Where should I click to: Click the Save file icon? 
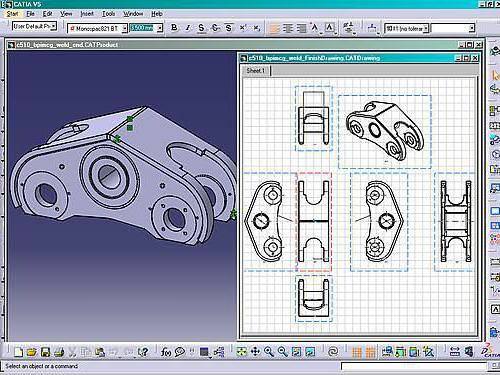pyautogui.click(x=45, y=352)
